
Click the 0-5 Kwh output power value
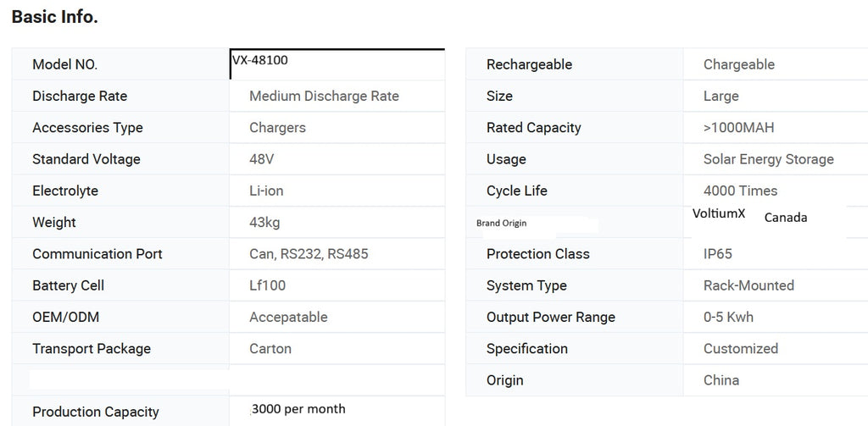click(728, 317)
